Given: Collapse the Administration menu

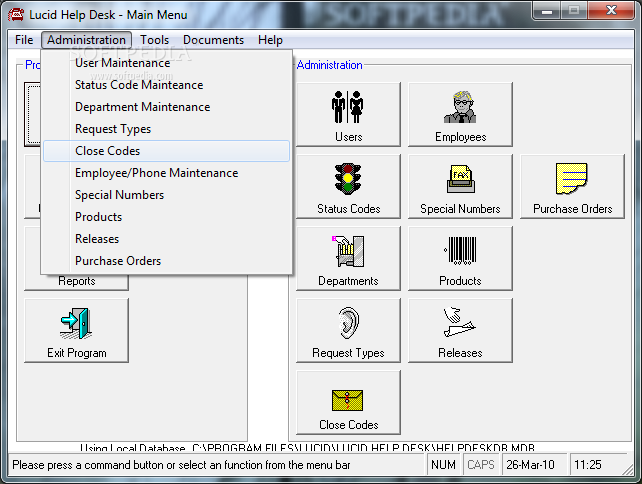Looking at the screenshot, I should coord(86,40).
